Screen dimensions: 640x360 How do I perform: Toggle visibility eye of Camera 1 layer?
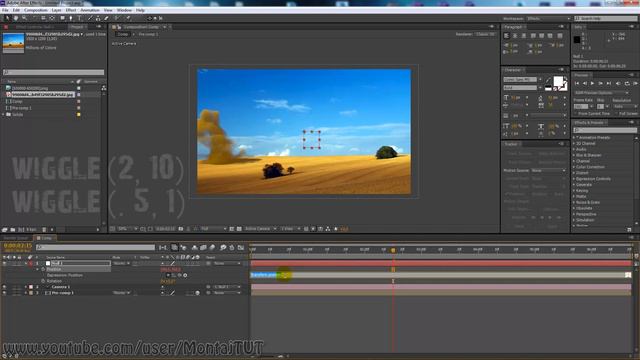[x=4, y=287]
